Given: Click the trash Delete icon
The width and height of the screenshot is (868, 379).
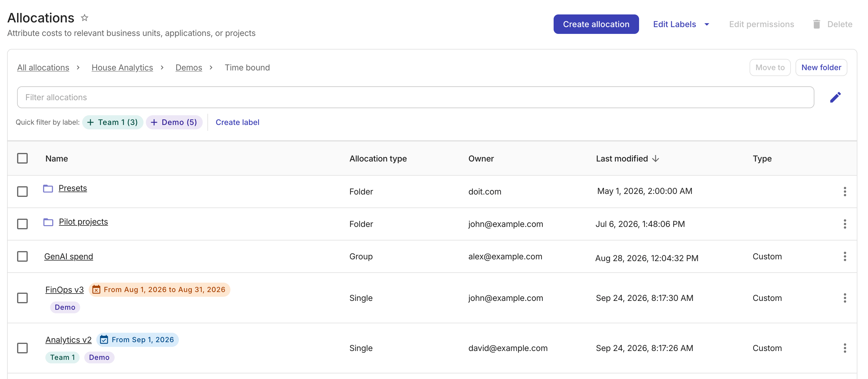Looking at the screenshot, I should point(816,24).
